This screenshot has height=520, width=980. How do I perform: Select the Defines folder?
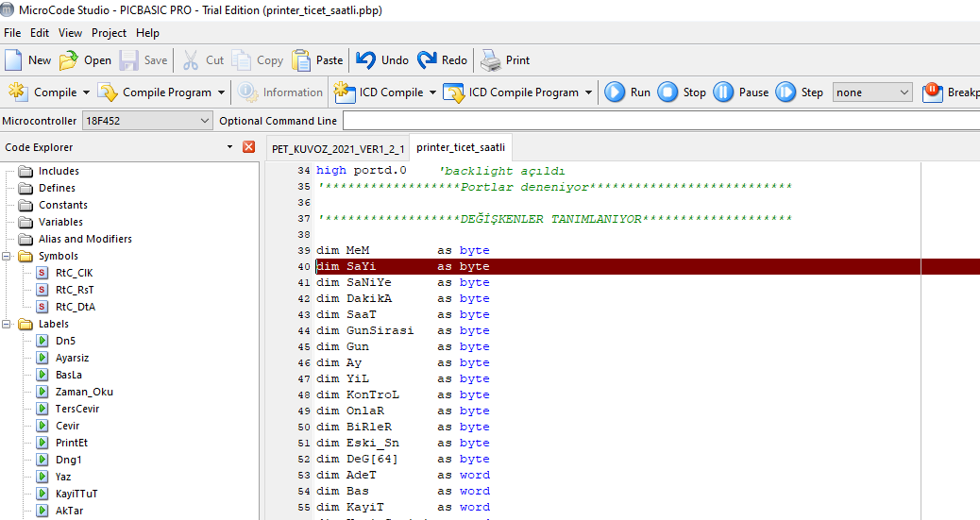pos(57,188)
